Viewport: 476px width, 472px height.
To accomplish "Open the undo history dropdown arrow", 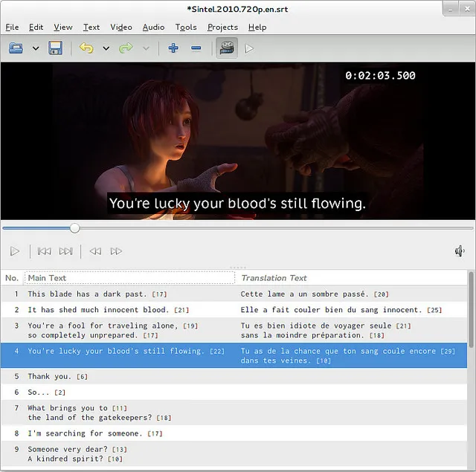I will click(x=106, y=48).
